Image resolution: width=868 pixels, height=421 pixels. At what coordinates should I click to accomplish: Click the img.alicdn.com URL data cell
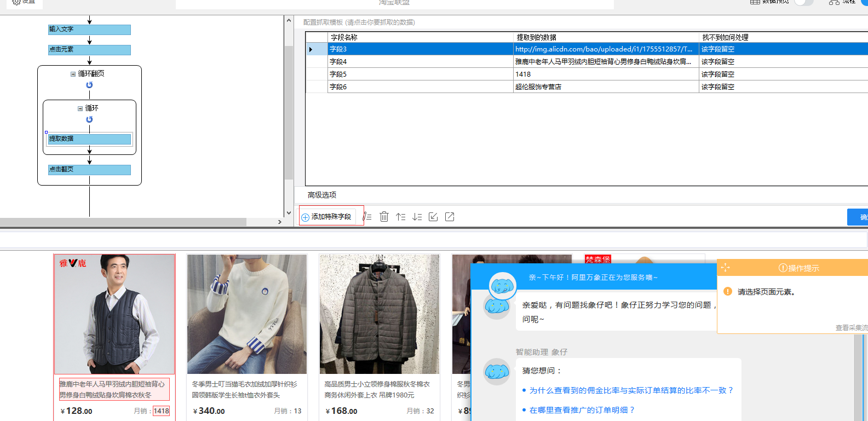click(606, 49)
